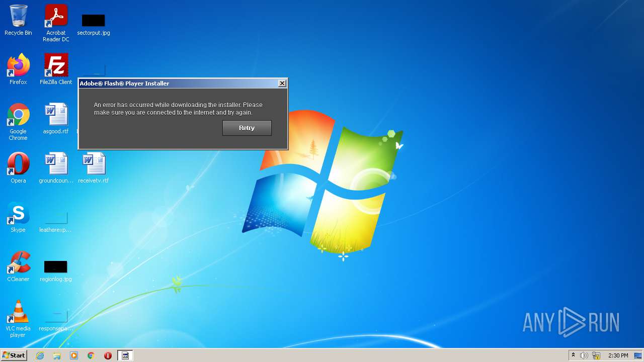The height and width of the screenshot is (362, 644).
Task: Switch to Flash installer taskbar button
Action: tap(125, 355)
